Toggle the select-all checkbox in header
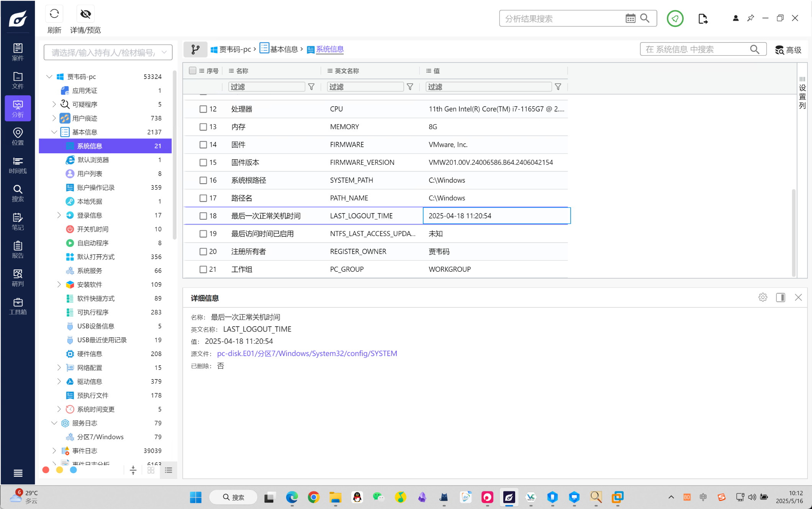The width and height of the screenshot is (812, 509). pyautogui.click(x=193, y=71)
